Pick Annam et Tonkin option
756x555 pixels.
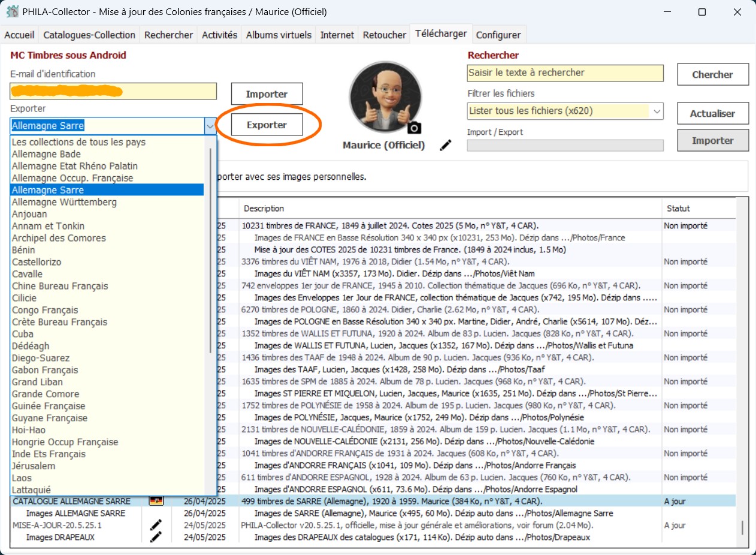click(x=108, y=226)
